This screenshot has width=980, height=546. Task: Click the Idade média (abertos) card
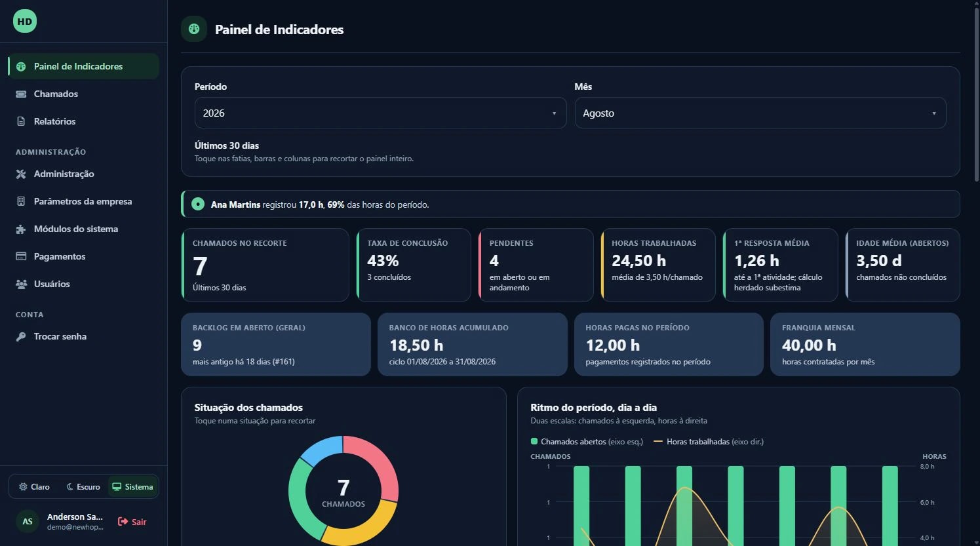pyautogui.click(x=903, y=265)
